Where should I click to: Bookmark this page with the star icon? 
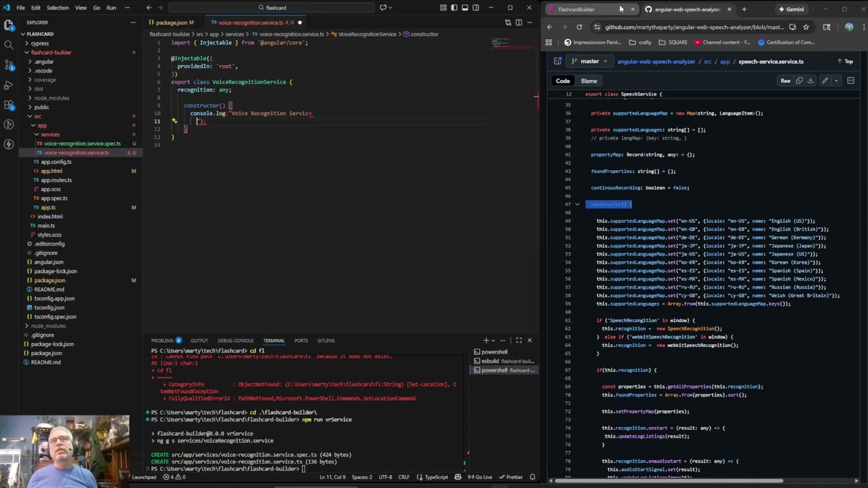pos(806,27)
